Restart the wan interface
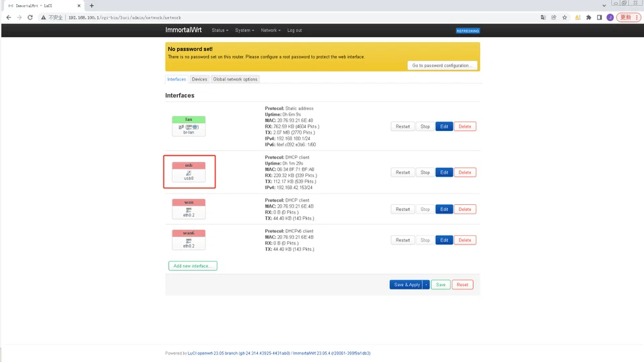Screen dimensions: 644x362 click(402, 210)
